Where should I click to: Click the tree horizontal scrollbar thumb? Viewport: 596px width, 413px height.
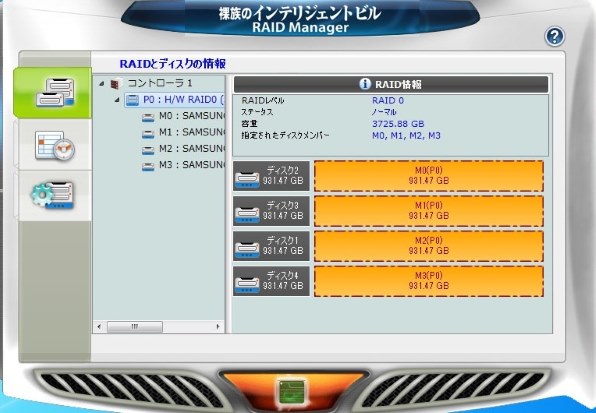(135, 326)
